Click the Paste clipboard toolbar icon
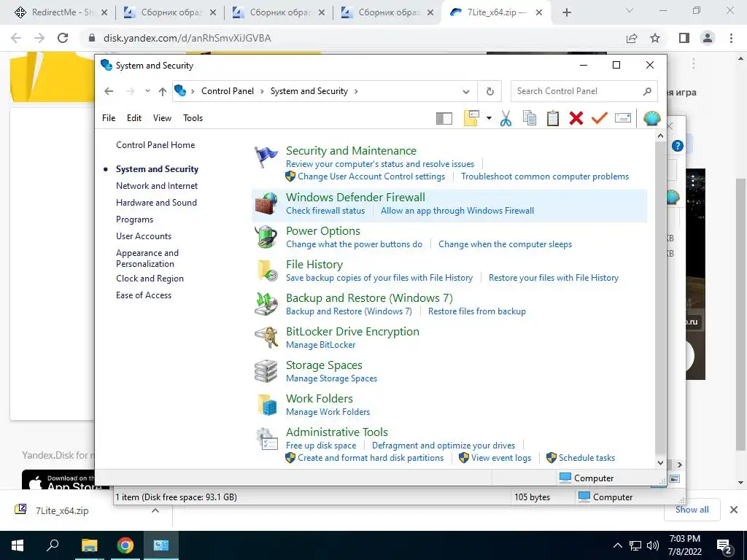 click(553, 118)
